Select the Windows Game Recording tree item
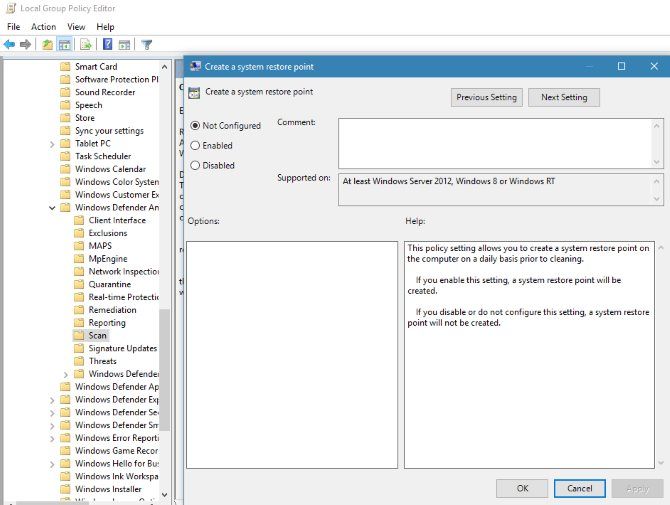Screen dimensions: 670x505 tap(117, 450)
